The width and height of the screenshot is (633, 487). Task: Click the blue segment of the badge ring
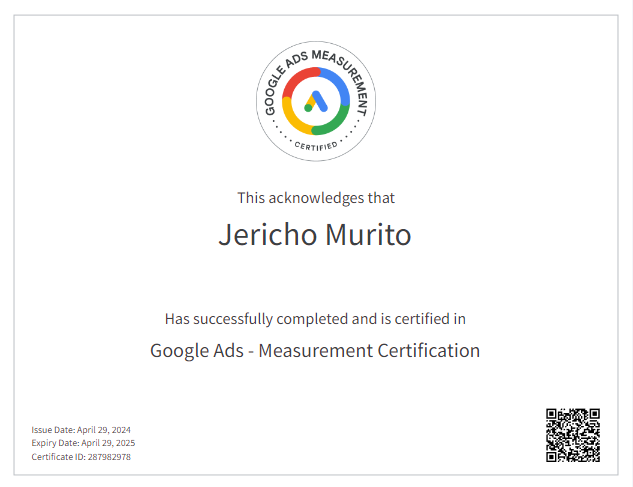tap(340, 85)
